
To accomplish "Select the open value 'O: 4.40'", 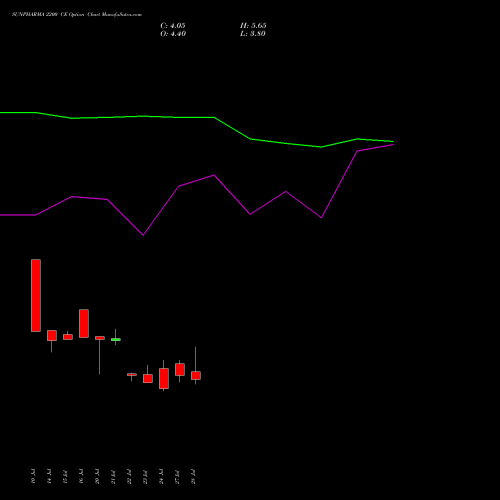I will 173,34.
